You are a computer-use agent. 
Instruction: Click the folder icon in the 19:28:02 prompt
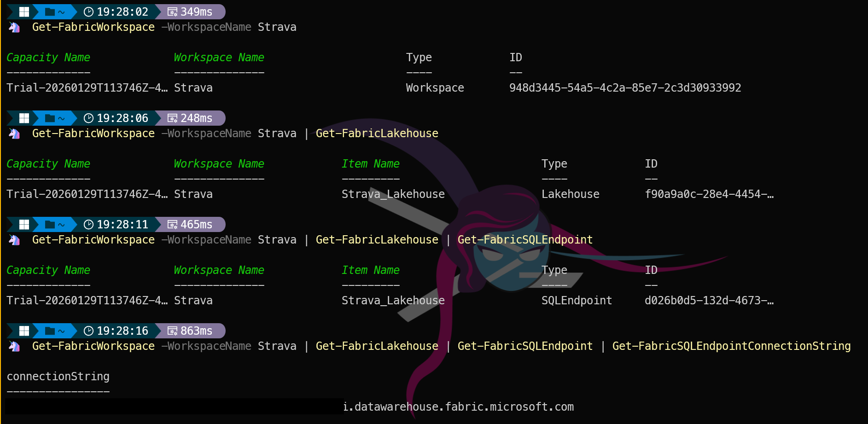(x=50, y=12)
